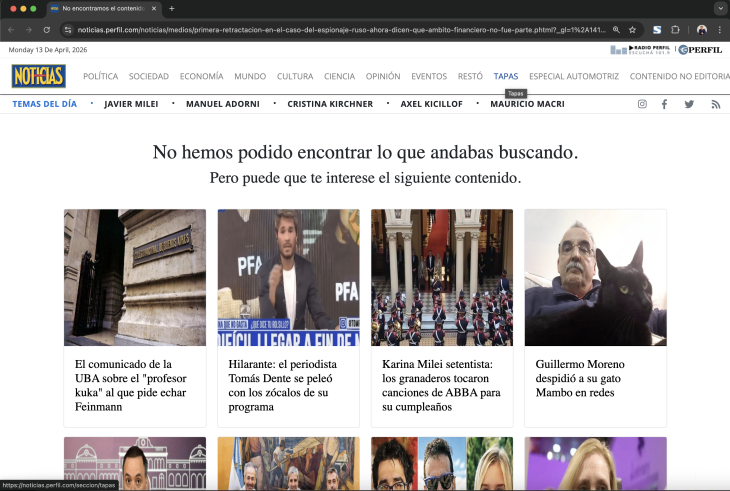The height and width of the screenshot is (491, 730).
Task: Select the Tapas menu item
Action: (x=506, y=76)
